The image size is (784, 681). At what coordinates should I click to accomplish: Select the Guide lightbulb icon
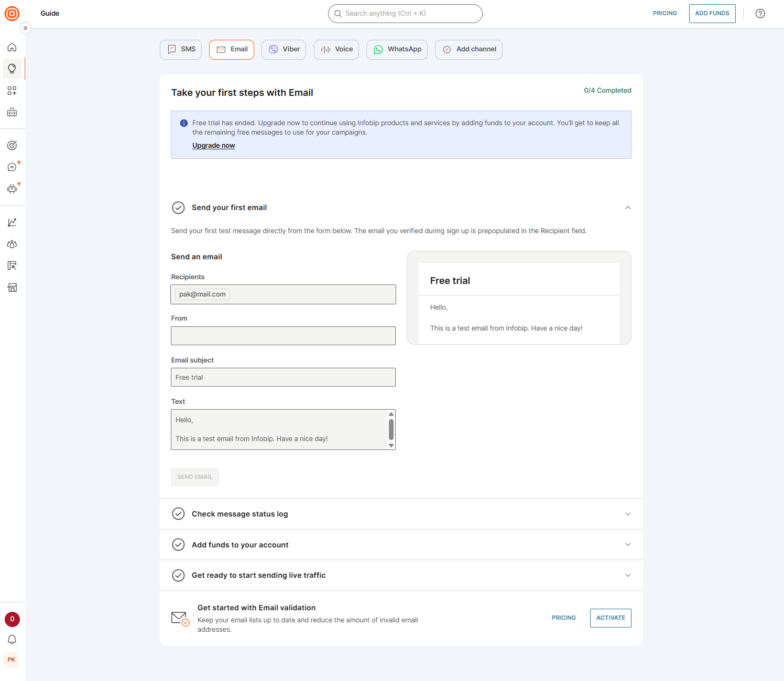12,69
